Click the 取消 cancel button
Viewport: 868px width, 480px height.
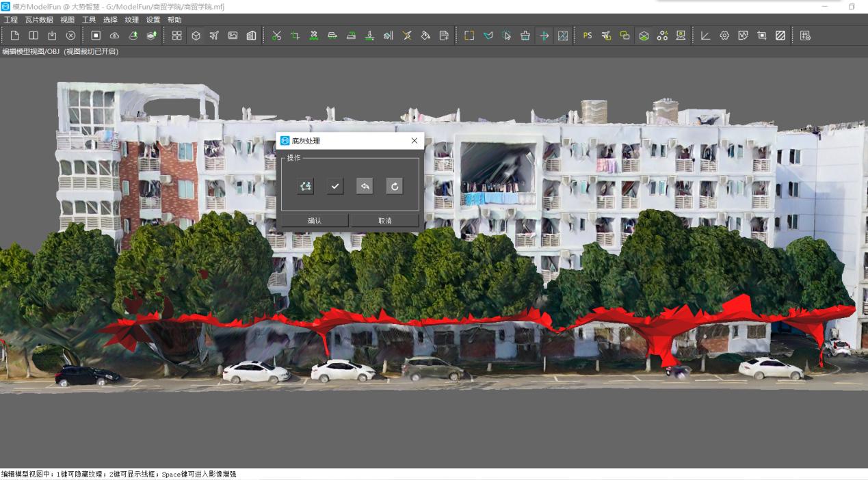pyautogui.click(x=385, y=221)
